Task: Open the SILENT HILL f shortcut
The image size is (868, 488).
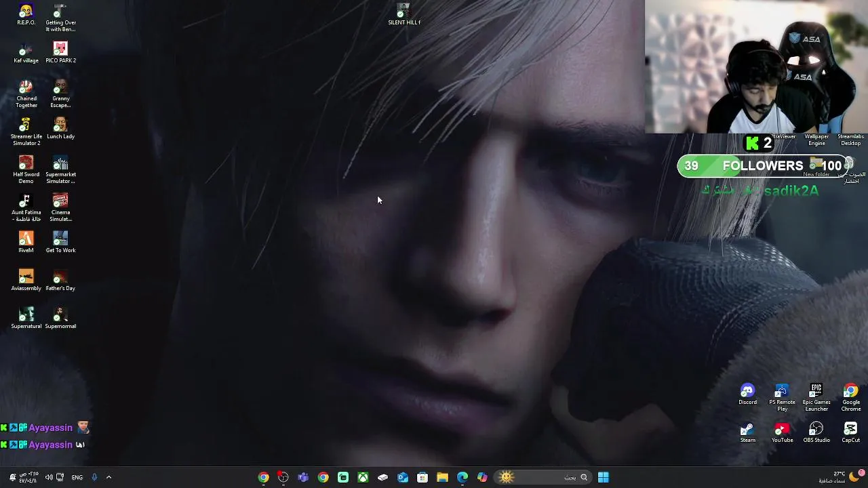Action: pos(403,15)
